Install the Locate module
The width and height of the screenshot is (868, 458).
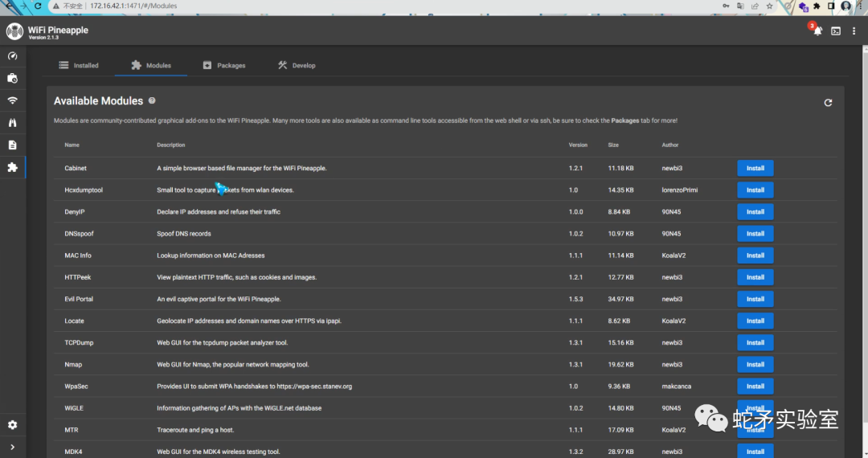(x=755, y=321)
